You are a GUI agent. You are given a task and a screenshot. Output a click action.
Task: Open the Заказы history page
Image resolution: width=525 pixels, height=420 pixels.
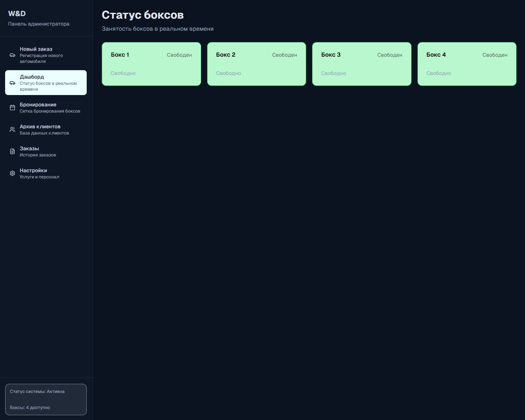(29, 148)
